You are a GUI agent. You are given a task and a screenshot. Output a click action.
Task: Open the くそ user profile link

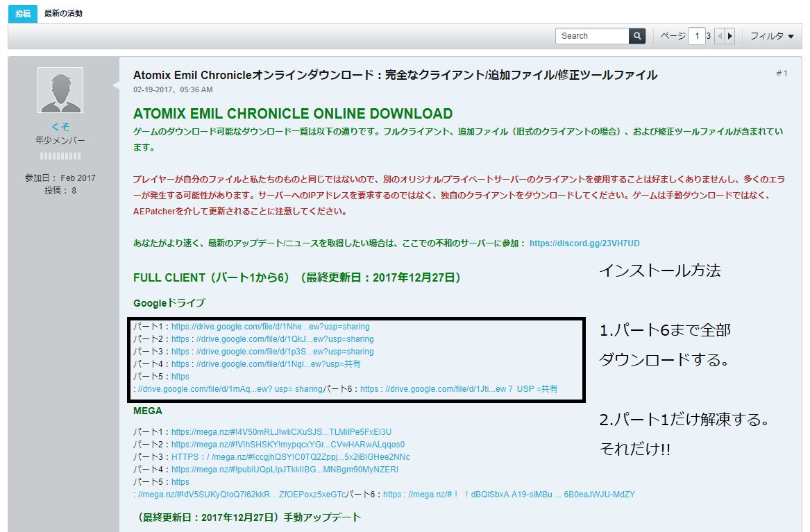[60, 126]
